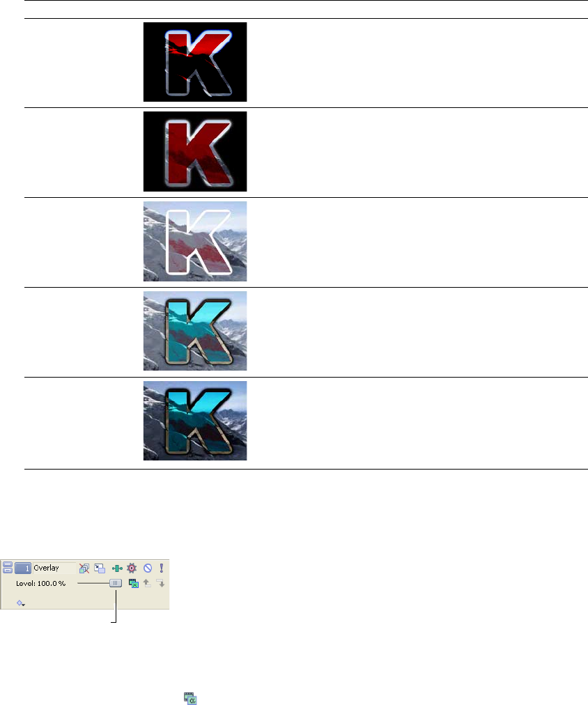The width and height of the screenshot is (588, 705).
Task: Open the Compositing Mode button
Action: pos(134,583)
